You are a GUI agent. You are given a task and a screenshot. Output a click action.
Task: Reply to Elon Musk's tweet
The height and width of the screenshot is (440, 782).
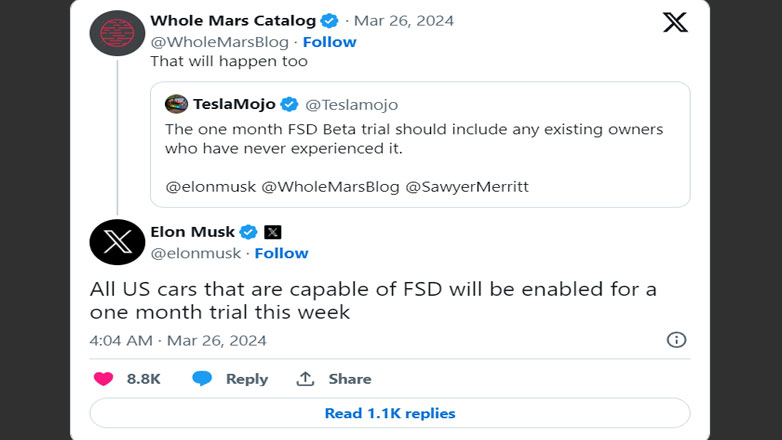click(231, 379)
